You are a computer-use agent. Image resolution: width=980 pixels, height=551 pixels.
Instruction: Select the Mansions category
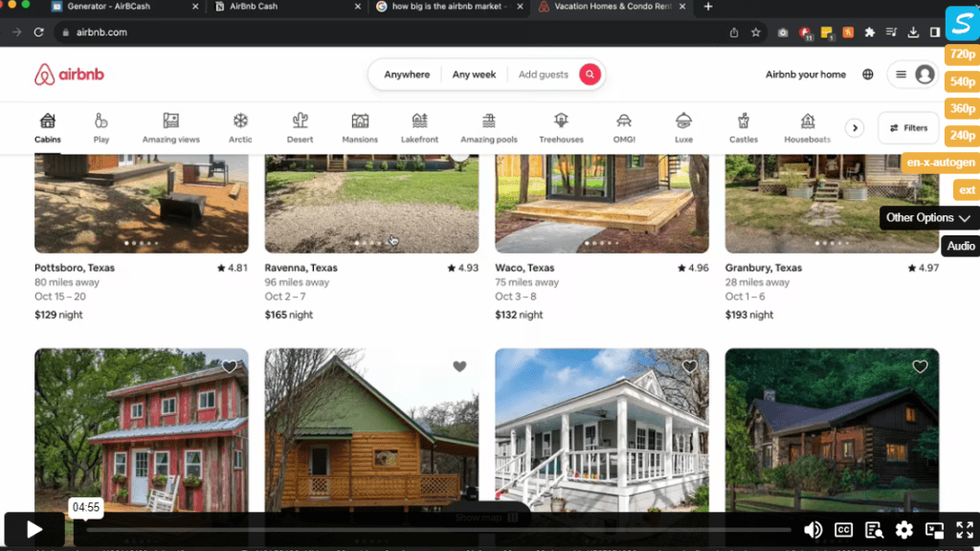[x=360, y=128]
